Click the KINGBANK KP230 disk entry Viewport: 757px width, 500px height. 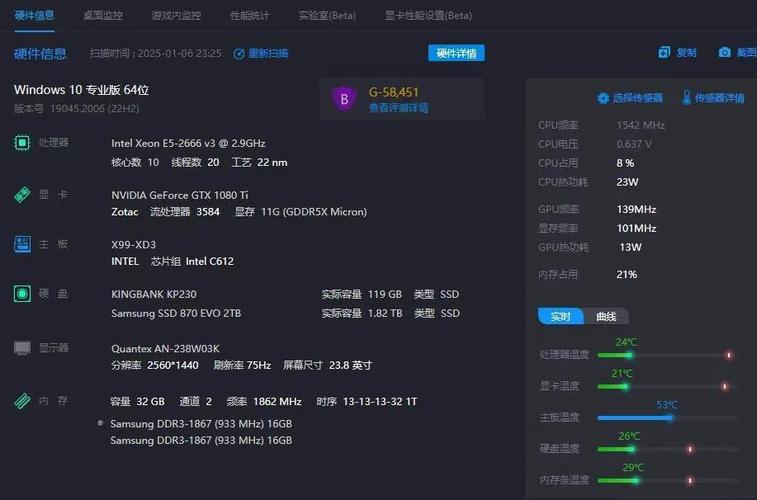click(x=154, y=294)
